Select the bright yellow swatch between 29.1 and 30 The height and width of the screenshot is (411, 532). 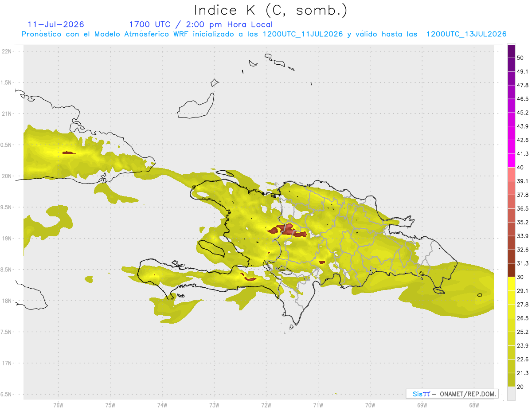(x=511, y=284)
